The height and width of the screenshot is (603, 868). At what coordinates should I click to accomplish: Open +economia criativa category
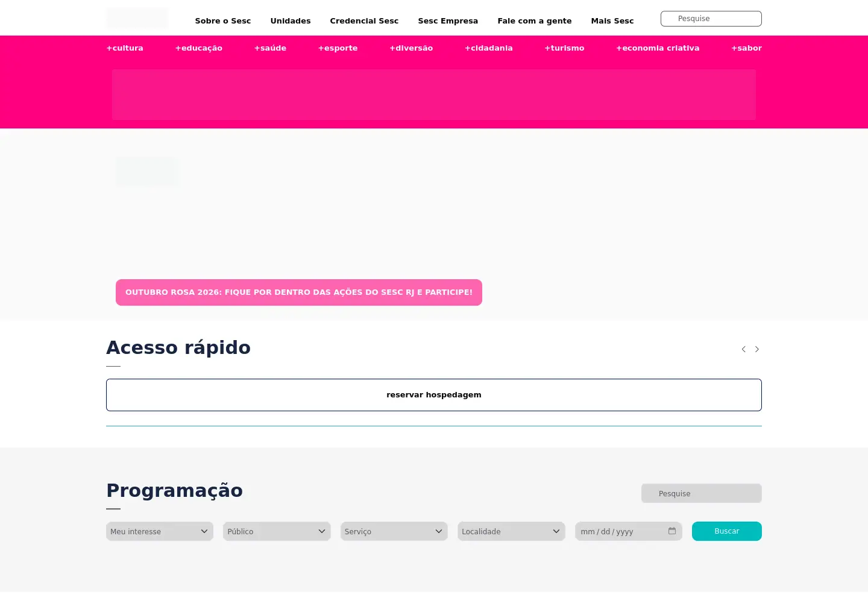point(658,48)
